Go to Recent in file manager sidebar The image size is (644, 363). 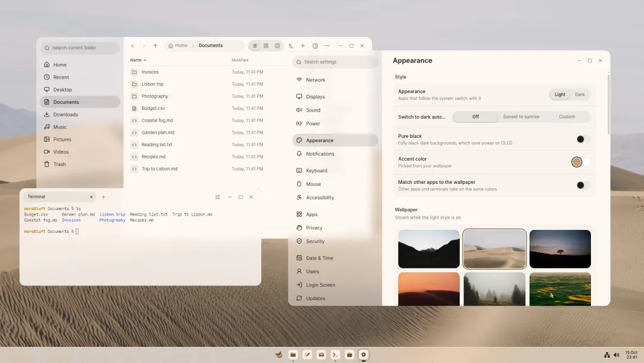coord(80,77)
